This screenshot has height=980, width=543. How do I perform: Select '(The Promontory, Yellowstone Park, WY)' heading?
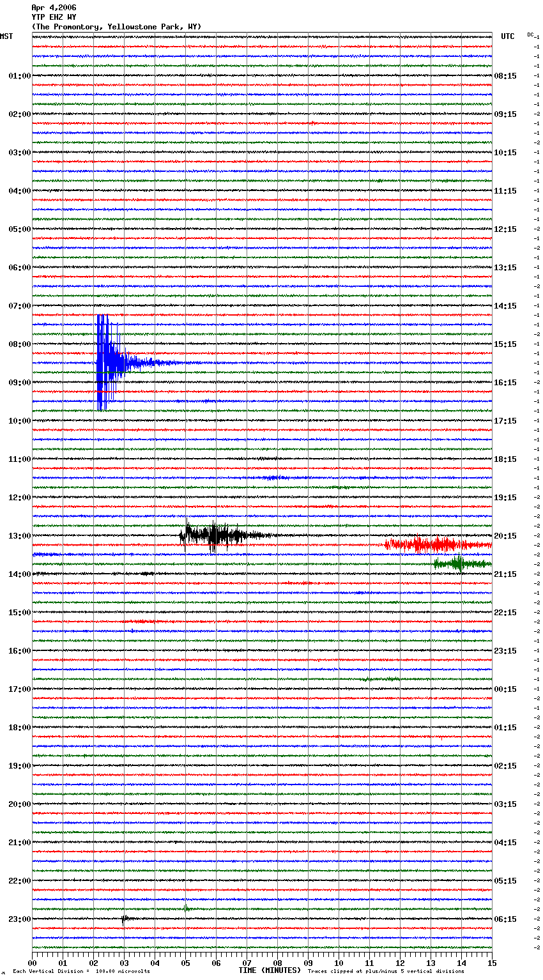[x=116, y=27]
